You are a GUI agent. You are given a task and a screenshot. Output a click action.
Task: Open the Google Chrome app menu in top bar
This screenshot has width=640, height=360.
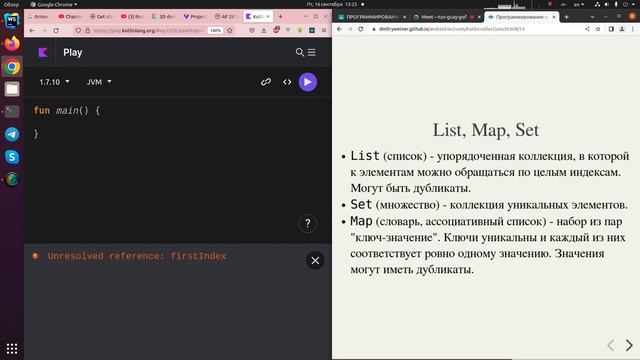point(54,4)
